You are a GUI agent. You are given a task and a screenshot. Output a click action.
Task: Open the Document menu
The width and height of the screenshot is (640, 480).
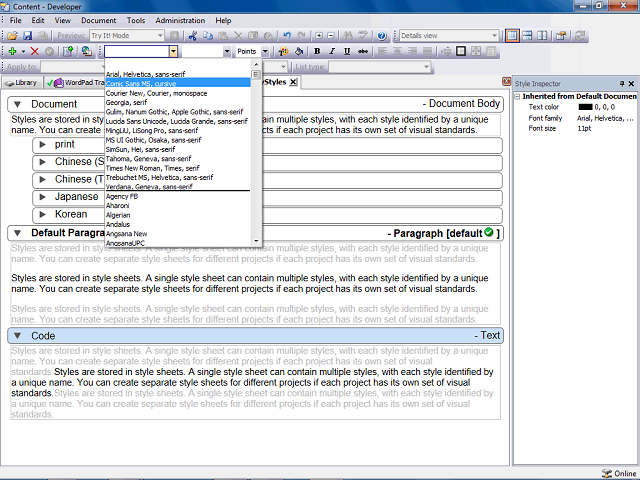(98, 20)
